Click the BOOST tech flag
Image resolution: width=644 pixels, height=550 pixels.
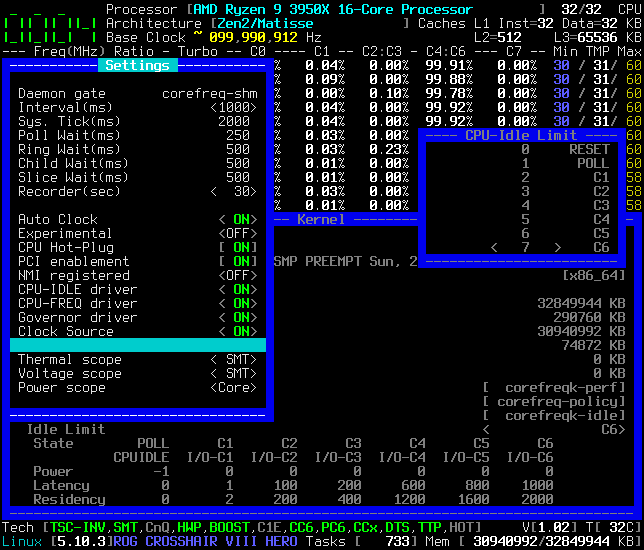(230, 527)
